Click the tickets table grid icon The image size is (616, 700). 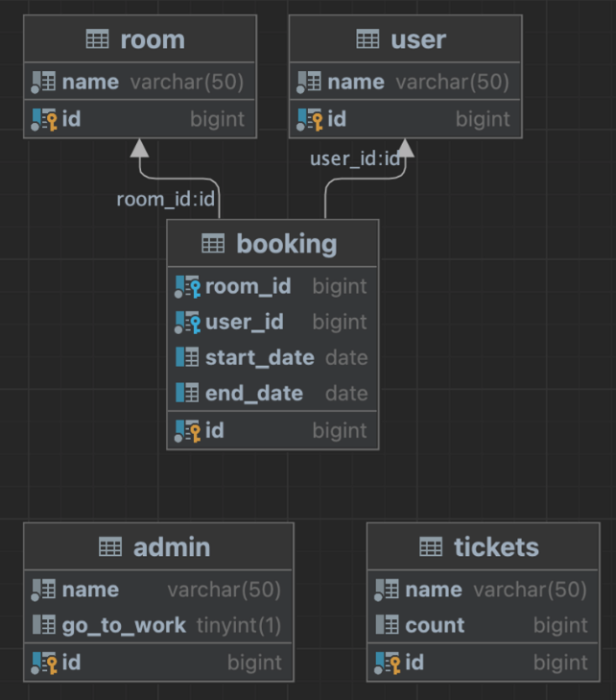(431, 547)
